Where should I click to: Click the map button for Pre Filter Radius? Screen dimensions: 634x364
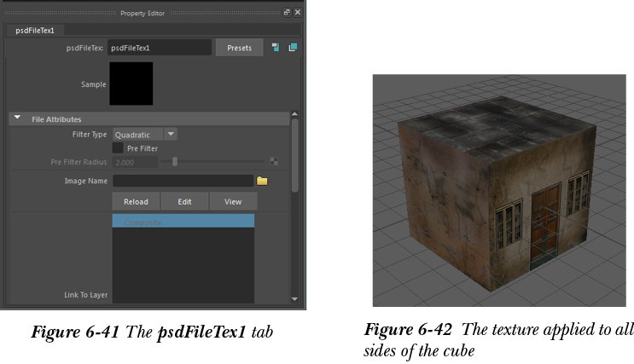274,161
